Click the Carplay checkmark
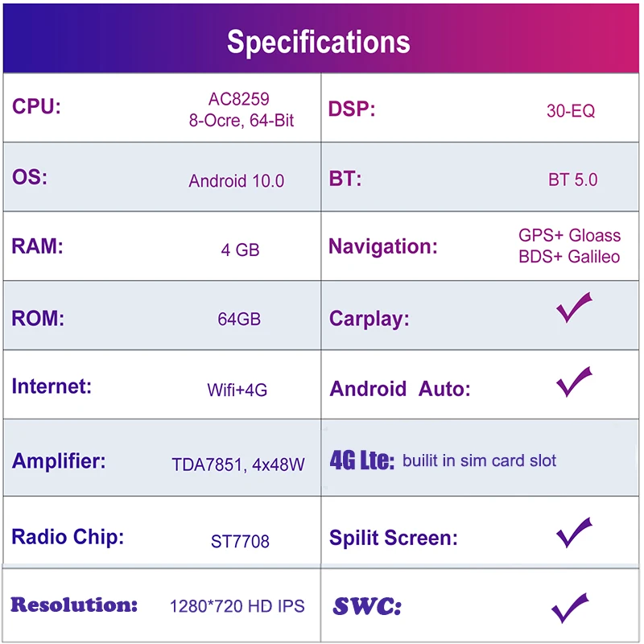This screenshot has width=644, height=644. pyautogui.click(x=573, y=308)
